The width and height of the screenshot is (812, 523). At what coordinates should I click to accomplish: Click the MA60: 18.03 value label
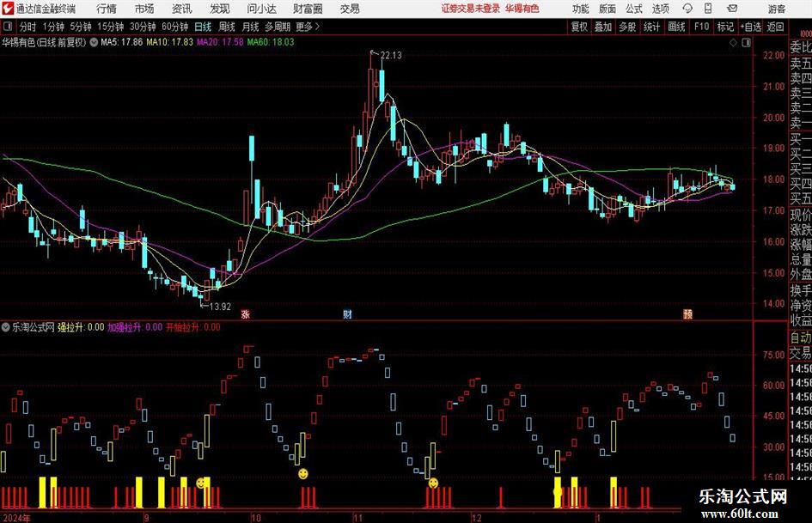(x=271, y=42)
